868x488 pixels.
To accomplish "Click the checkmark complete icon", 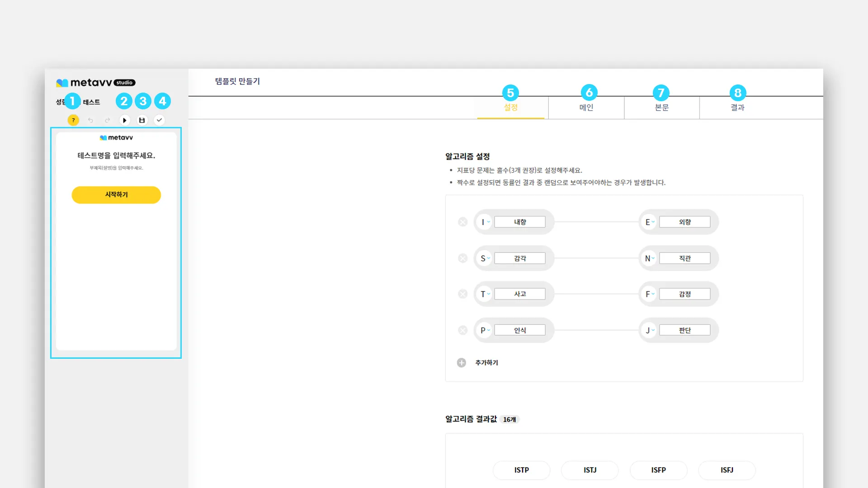I will (159, 120).
